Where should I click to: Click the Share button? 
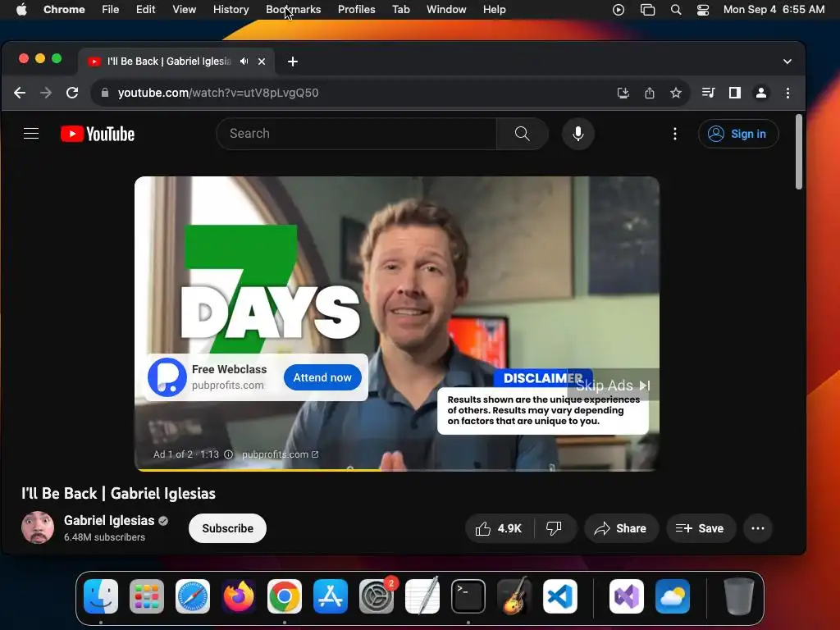[x=620, y=528]
